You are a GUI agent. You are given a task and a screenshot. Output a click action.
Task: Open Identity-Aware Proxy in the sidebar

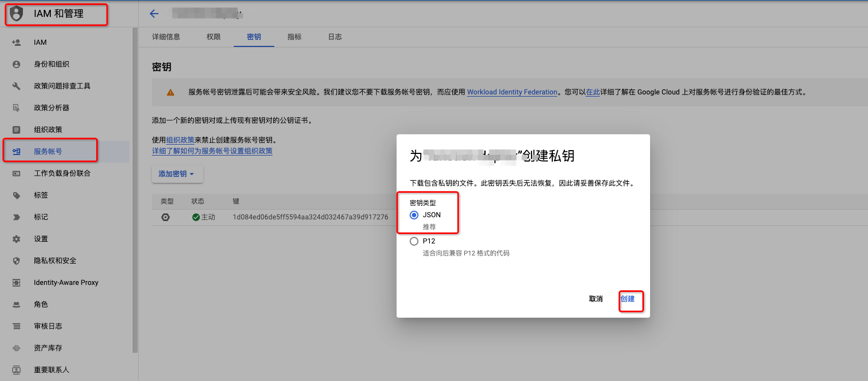66,282
